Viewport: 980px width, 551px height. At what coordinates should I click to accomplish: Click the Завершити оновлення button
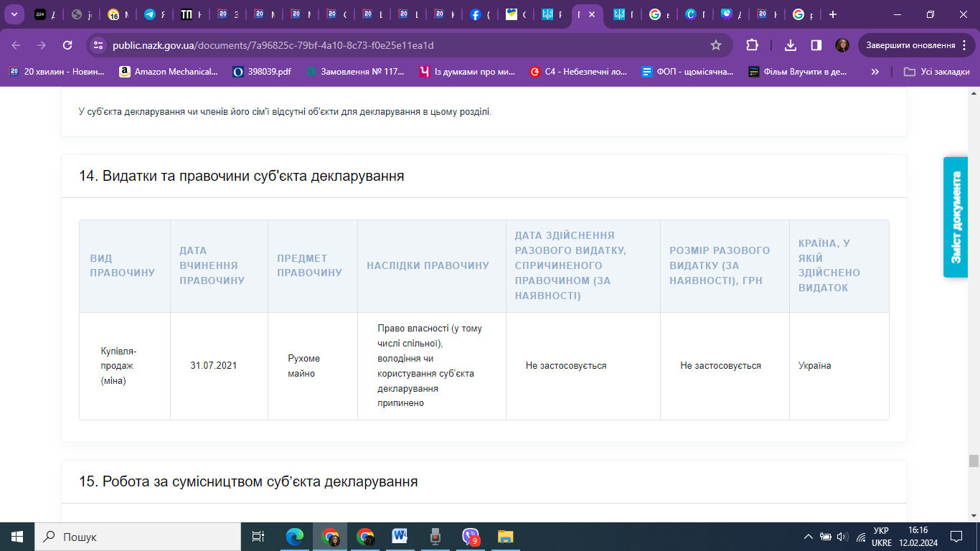click(910, 45)
